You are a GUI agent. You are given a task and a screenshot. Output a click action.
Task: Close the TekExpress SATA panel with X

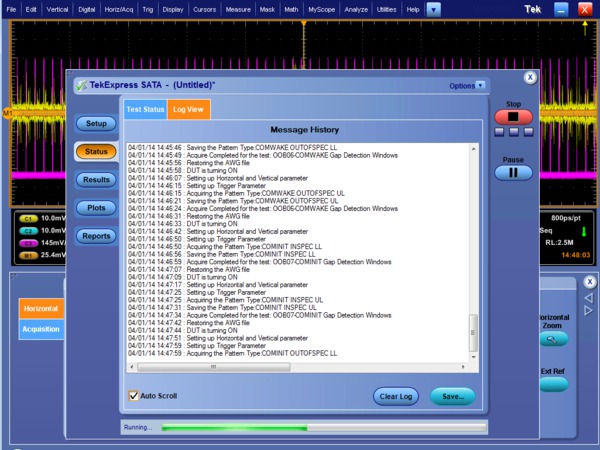(531, 79)
